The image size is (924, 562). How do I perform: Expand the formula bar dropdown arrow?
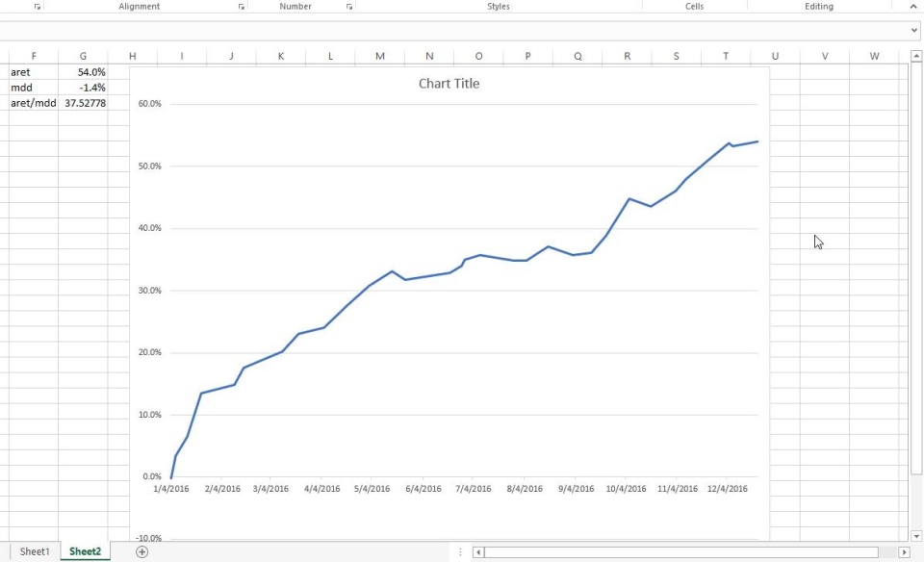click(914, 30)
